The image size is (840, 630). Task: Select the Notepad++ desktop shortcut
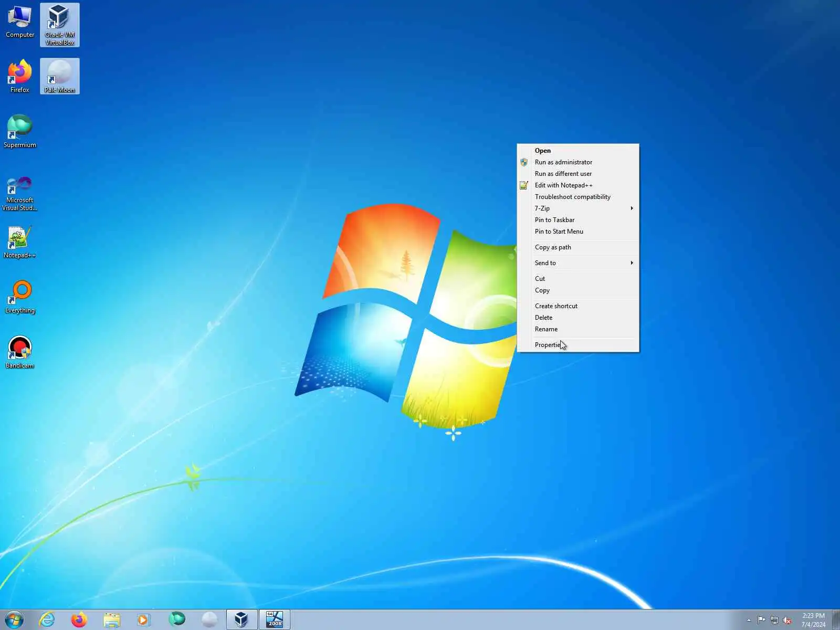click(20, 243)
